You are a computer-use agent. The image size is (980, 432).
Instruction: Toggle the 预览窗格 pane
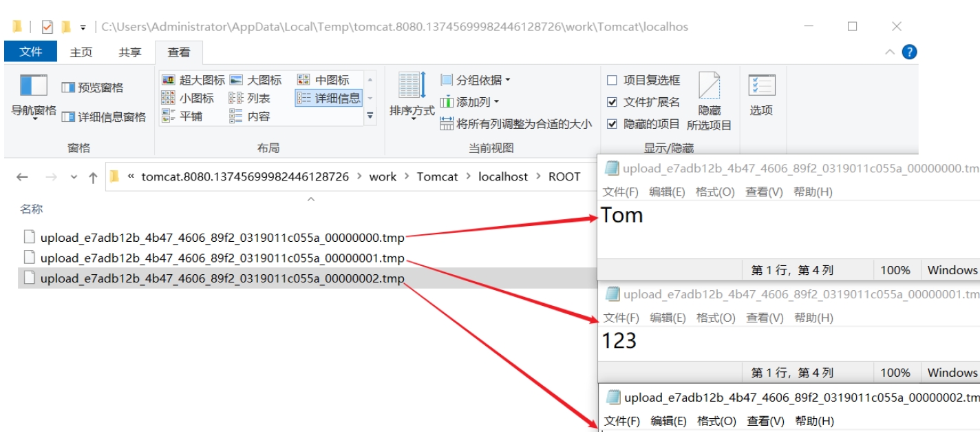[93, 88]
